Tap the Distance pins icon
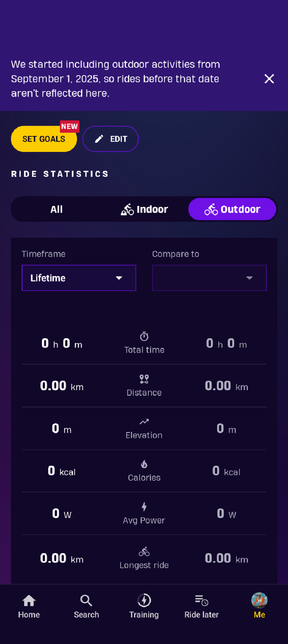This screenshot has width=288, height=644. pos(144,379)
